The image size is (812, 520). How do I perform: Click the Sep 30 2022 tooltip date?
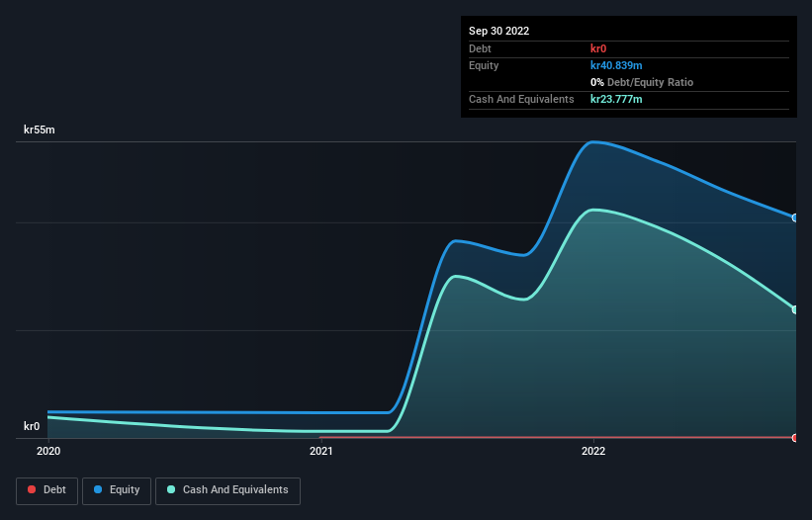[x=498, y=31]
